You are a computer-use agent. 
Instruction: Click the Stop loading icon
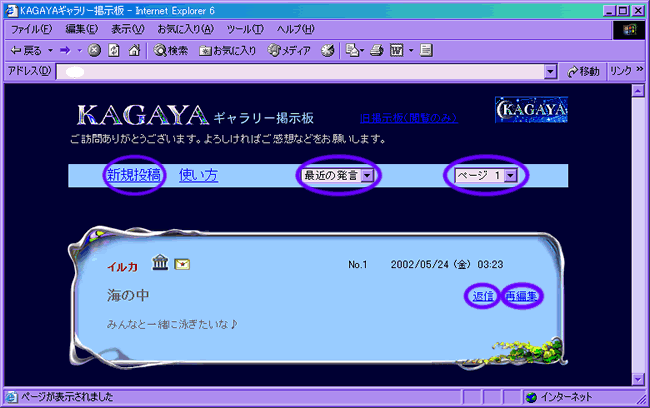95,51
